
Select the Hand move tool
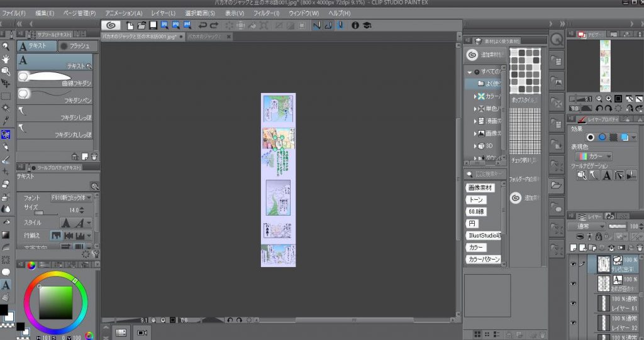click(6, 58)
